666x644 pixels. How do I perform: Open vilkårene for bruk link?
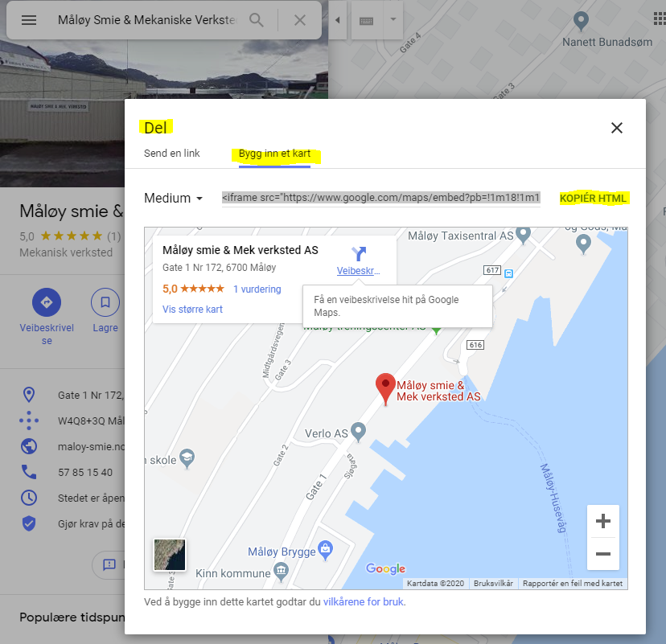coord(363,602)
